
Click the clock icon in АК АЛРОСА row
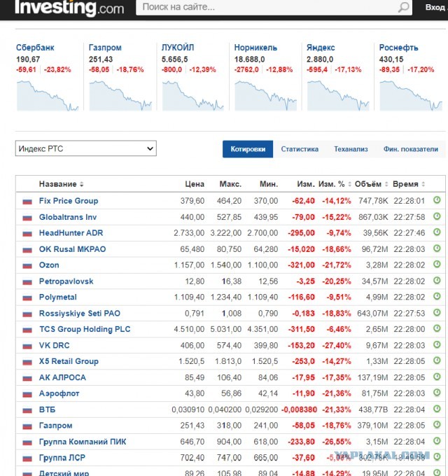click(437, 377)
